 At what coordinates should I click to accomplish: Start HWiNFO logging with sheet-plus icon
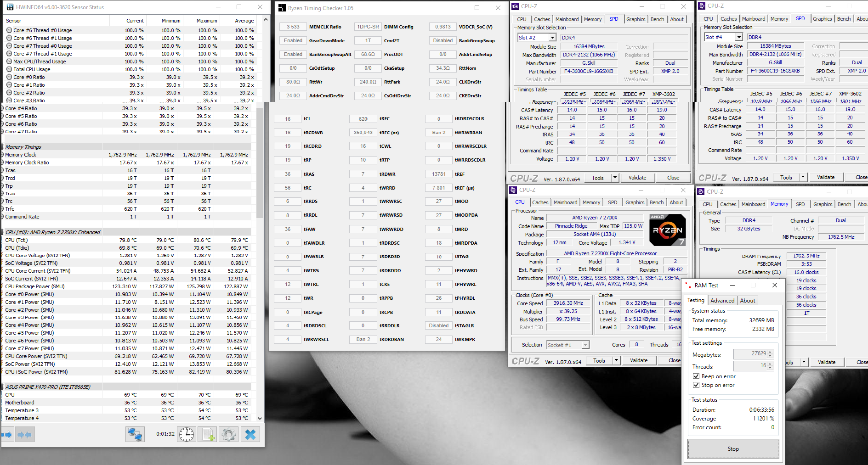point(208,434)
